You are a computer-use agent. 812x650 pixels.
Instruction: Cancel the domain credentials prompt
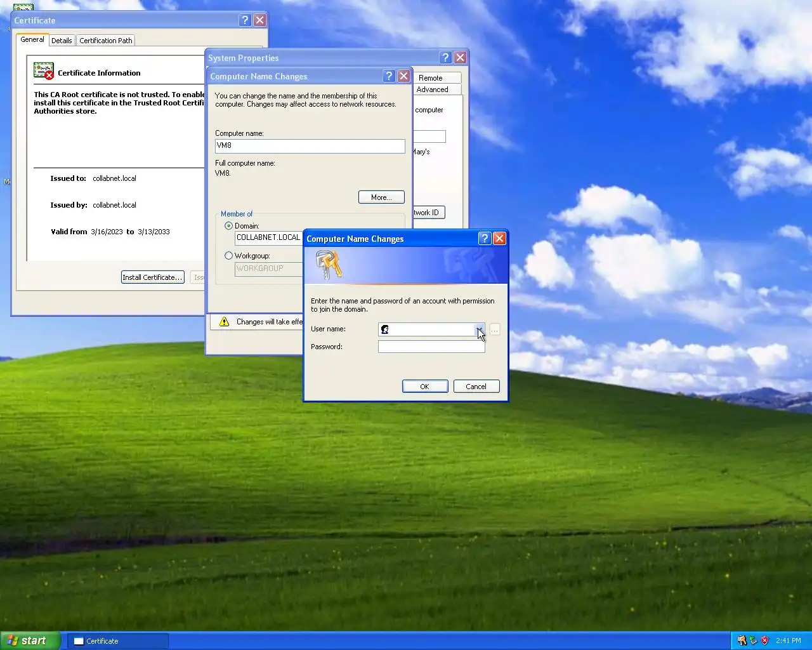(x=476, y=387)
